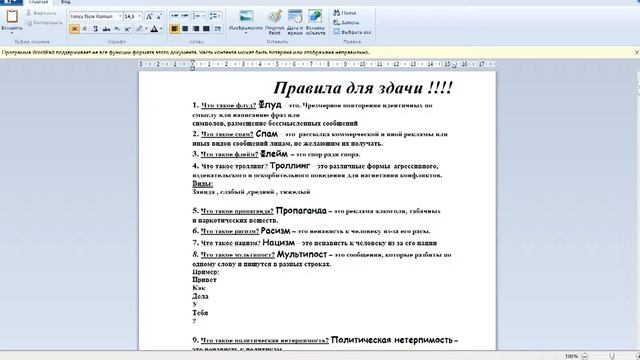Open the Изображение dropdown arrow
Image resolution: width=640 pixels, height=360 pixels.
tap(246, 33)
